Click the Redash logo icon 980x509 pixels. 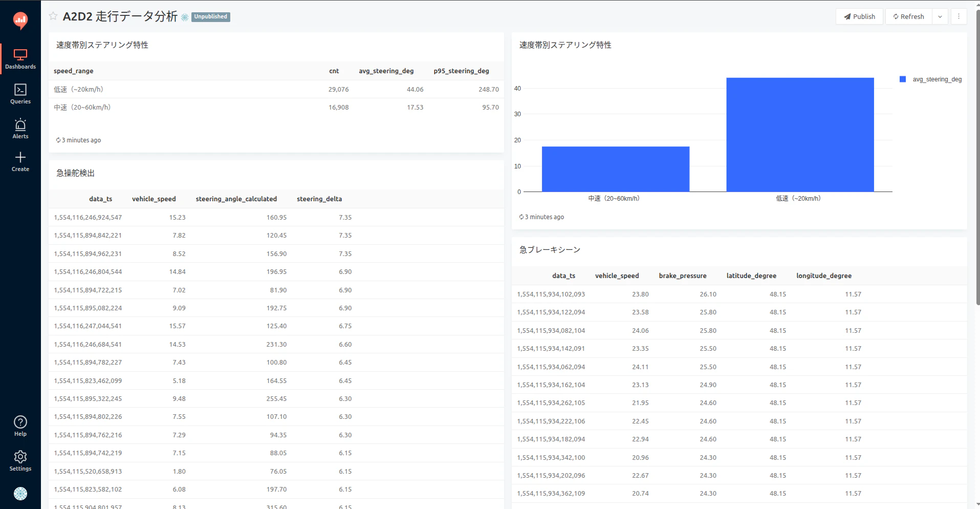coord(20,20)
